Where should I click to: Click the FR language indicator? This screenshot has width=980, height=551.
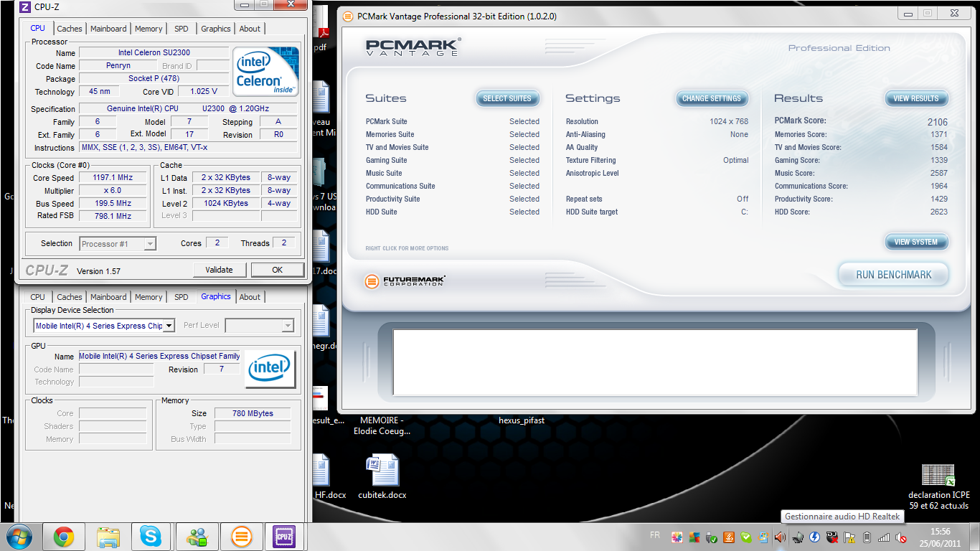click(x=655, y=535)
